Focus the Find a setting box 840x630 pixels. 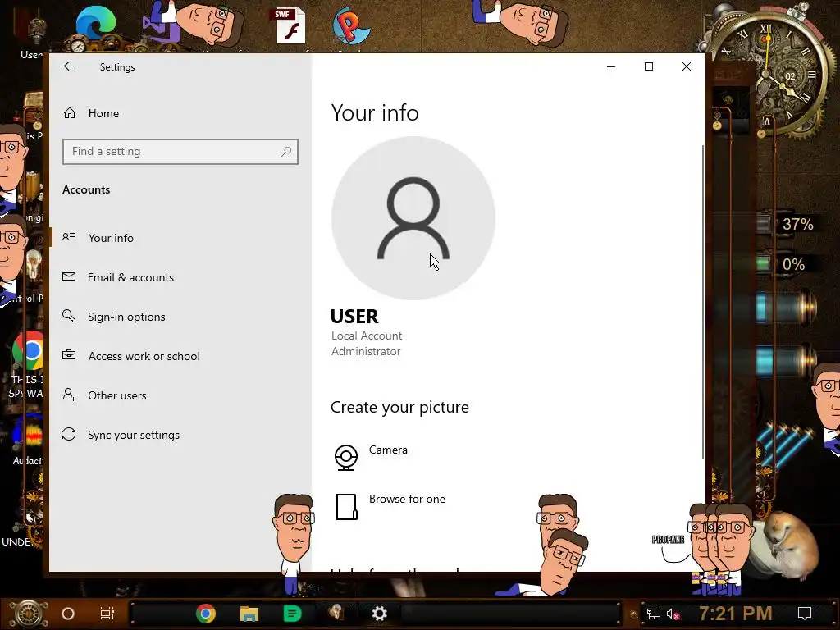[x=180, y=152]
